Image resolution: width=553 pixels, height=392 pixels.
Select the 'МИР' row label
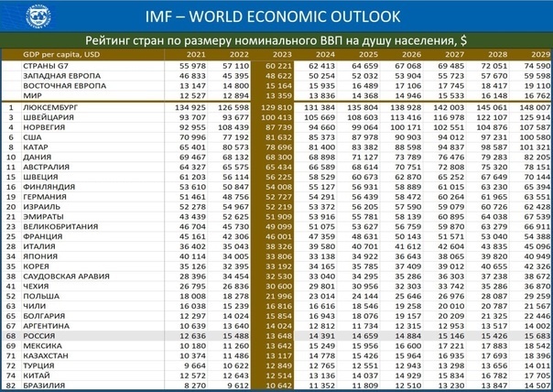point(32,95)
